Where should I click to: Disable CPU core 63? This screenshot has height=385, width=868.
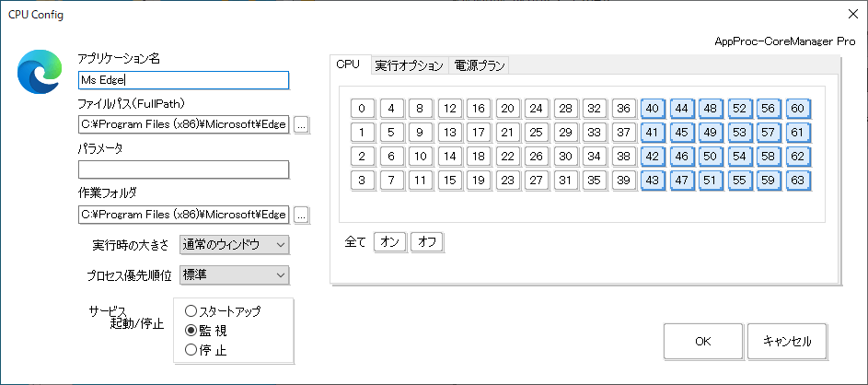798,181
